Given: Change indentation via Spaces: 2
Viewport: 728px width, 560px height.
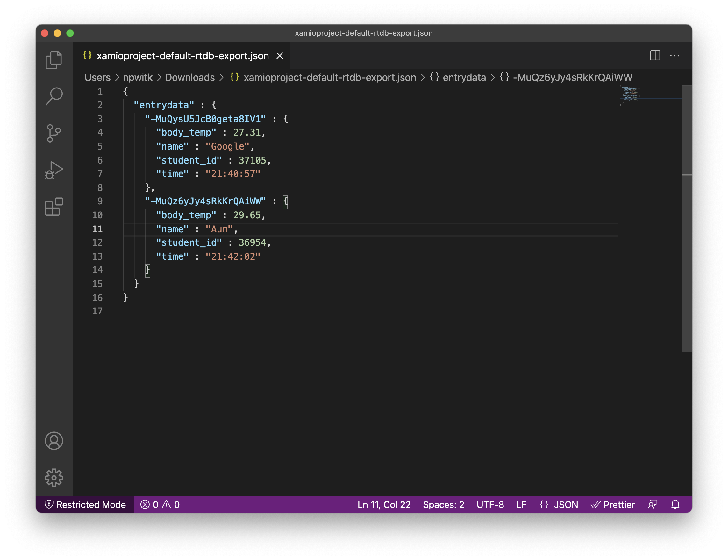Looking at the screenshot, I should click(443, 504).
